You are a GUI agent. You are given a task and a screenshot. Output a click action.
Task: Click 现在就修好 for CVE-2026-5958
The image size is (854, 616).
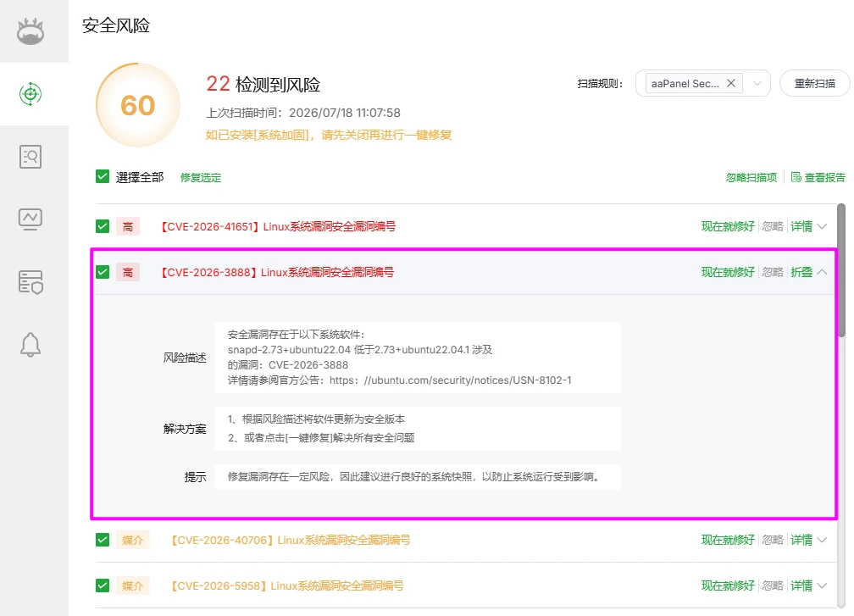pyautogui.click(x=728, y=585)
